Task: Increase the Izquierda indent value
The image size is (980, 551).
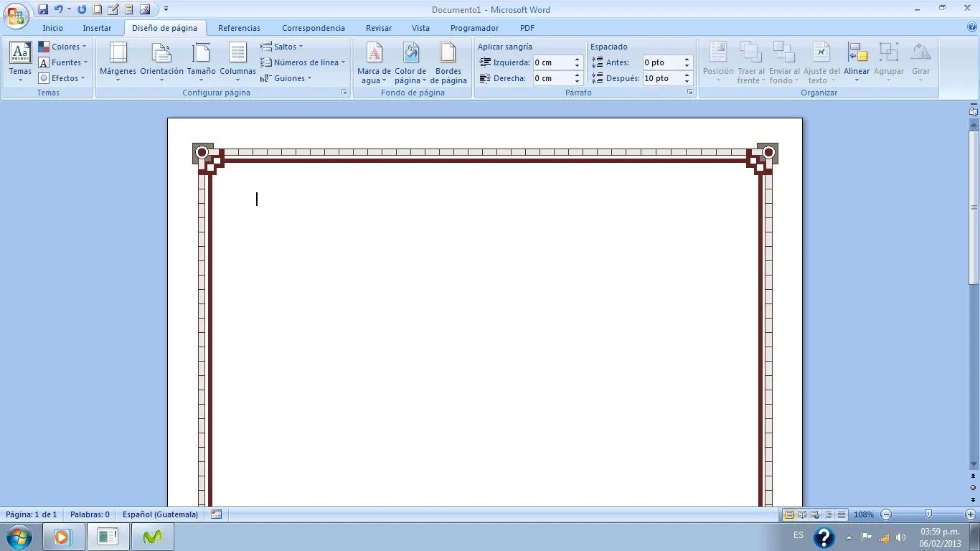Action: click(x=577, y=60)
